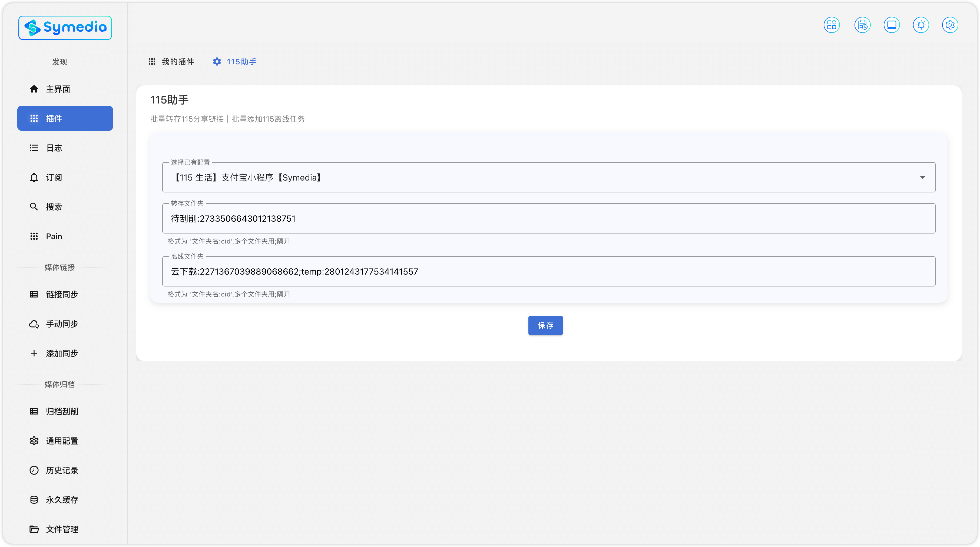The height and width of the screenshot is (547, 980).
Task: Select the 115助手 tab
Action: tap(235, 62)
